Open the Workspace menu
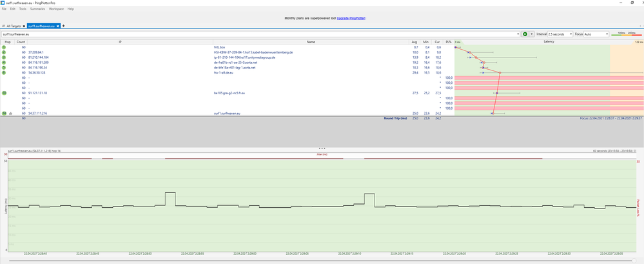The image size is (644, 264). tap(56, 8)
